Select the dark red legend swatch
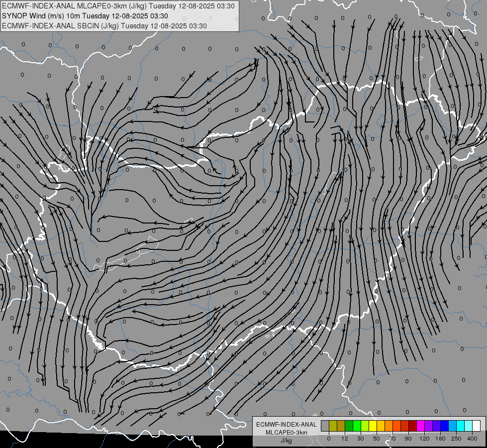 [x=413, y=426]
